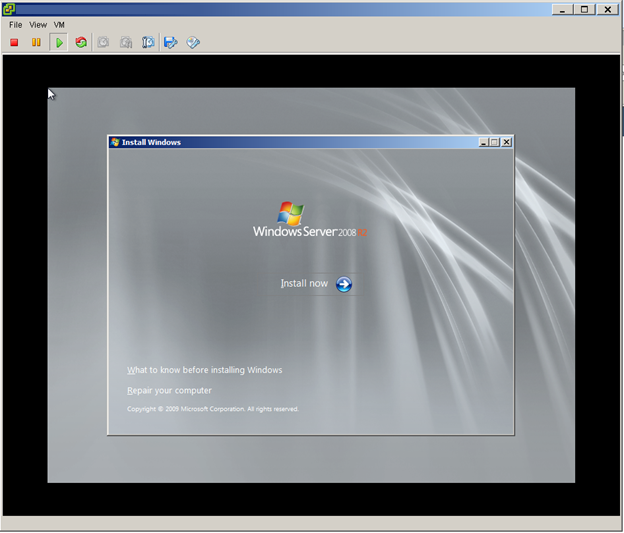Click the green Power On play icon
The width and height of the screenshot is (624, 533).
coord(59,42)
